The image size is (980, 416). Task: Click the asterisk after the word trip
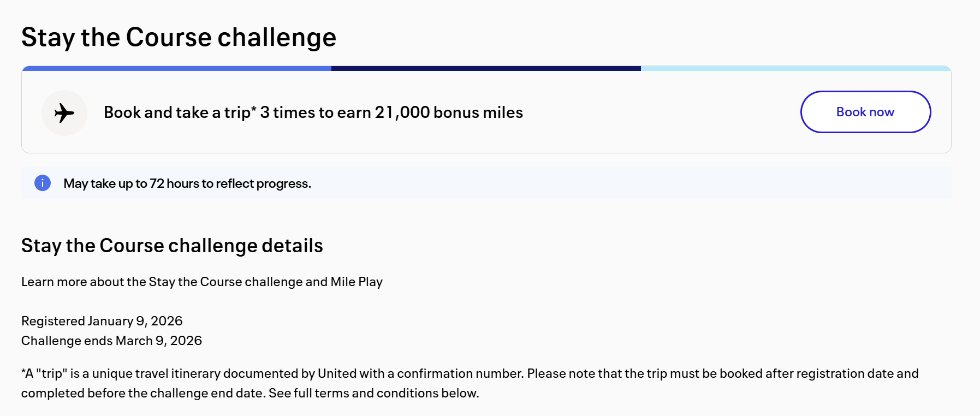click(x=254, y=109)
